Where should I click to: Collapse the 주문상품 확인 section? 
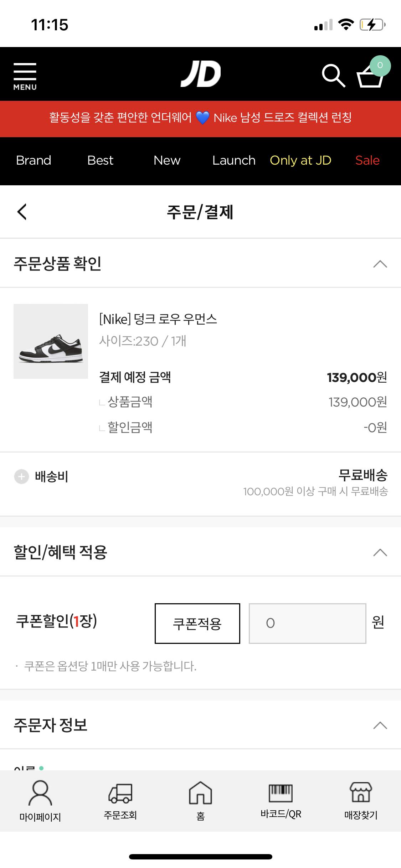click(380, 264)
